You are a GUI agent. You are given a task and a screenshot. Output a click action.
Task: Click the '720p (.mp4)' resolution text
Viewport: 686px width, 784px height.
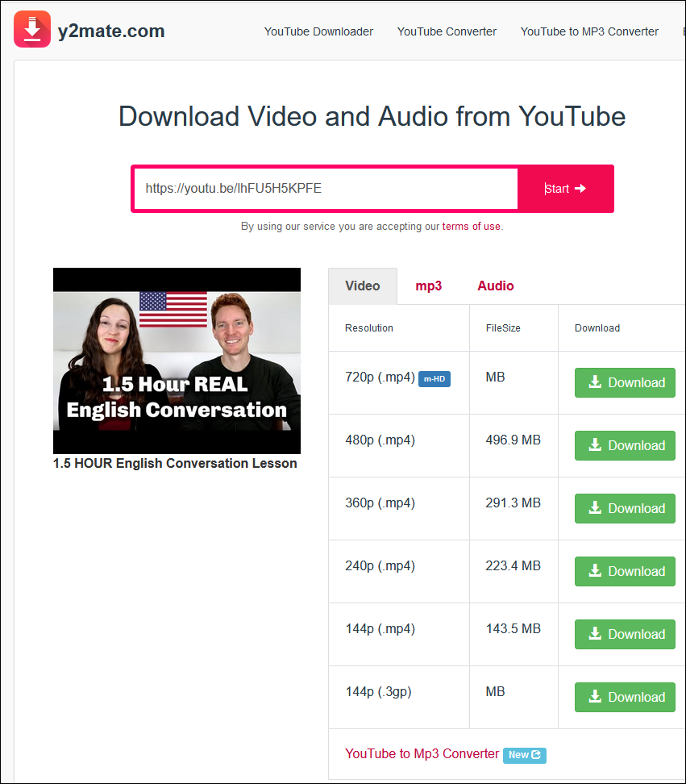tap(380, 377)
